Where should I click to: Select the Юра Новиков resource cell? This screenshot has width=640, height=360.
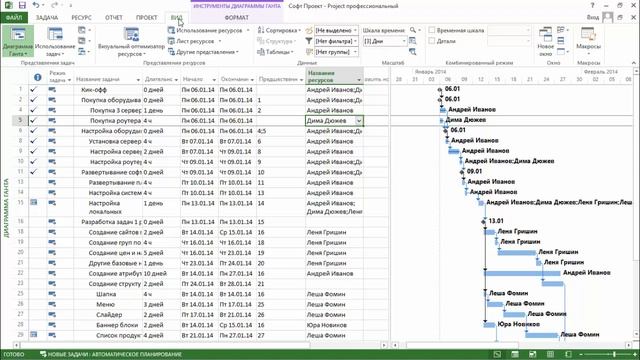(x=334, y=325)
